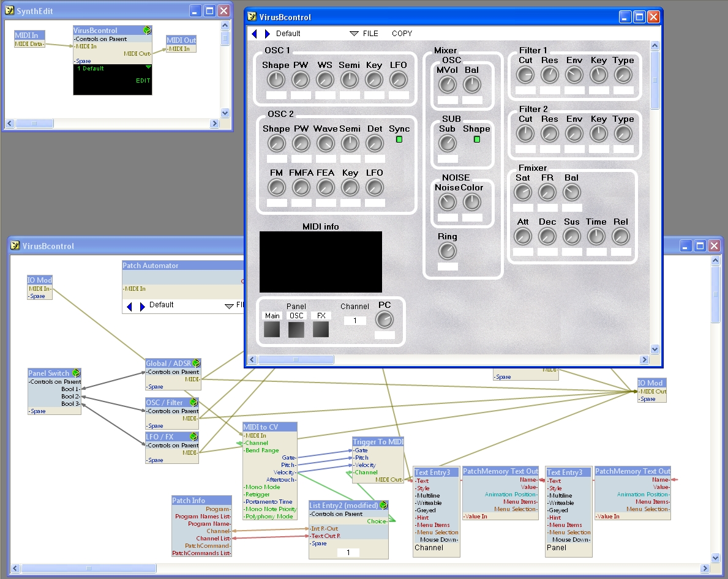Click the value box under OSC 1 Shape
728x579 pixels.
pos(276,95)
